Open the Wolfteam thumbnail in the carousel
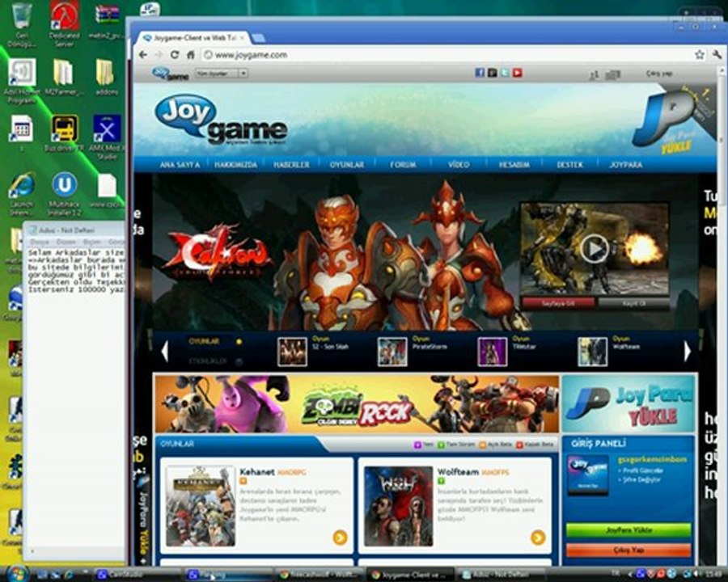 [592, 352]
